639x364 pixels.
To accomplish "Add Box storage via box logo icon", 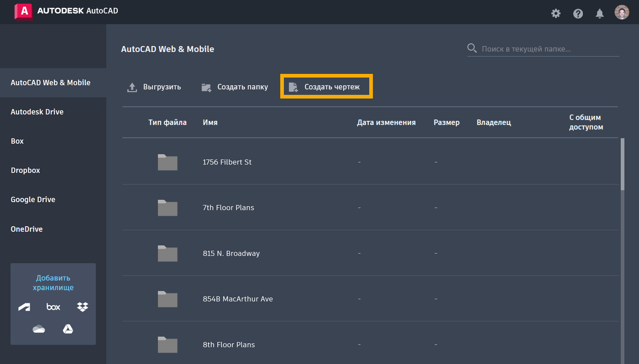I will tap(53, 307).
